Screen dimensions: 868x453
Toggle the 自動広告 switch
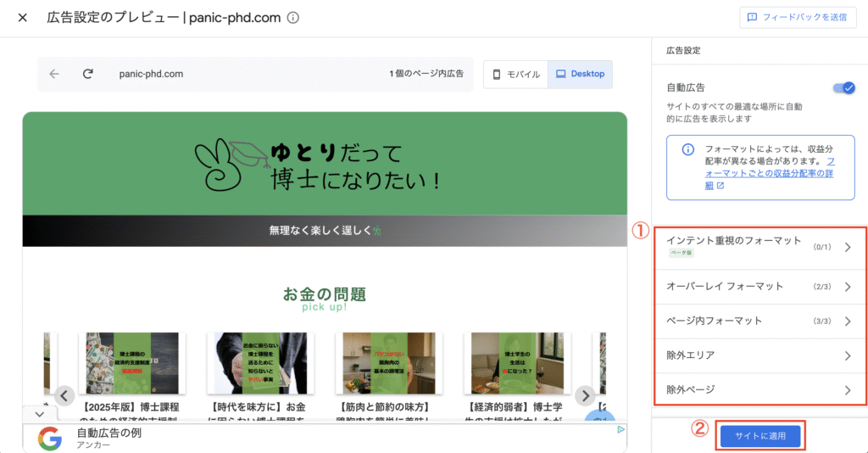tap(844, 87)
